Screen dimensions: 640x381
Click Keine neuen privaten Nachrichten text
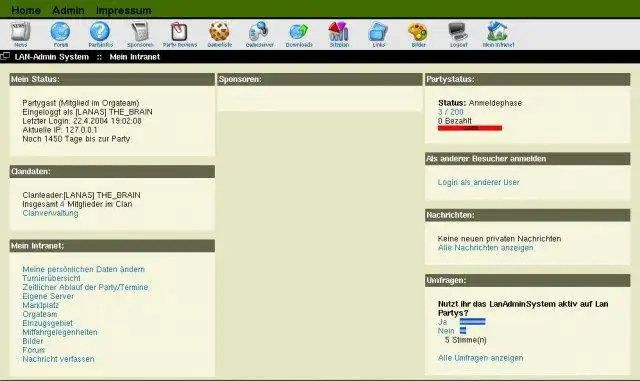[499, 238]
